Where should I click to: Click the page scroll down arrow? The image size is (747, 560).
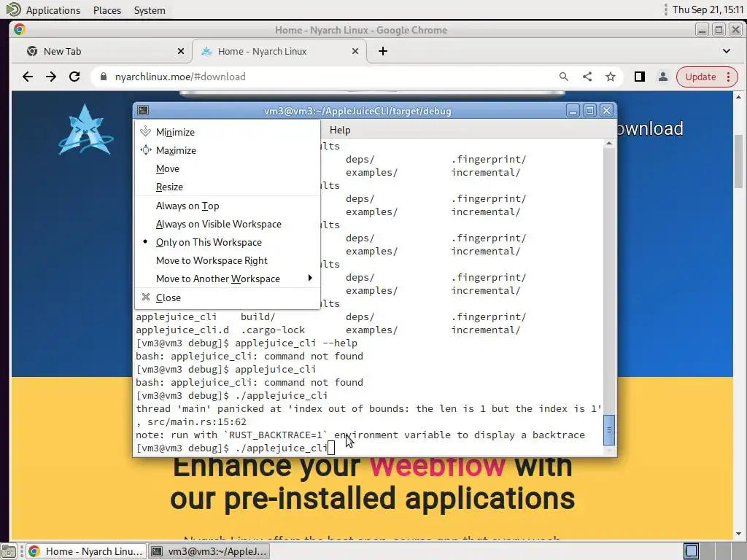[x=739, y=534]
